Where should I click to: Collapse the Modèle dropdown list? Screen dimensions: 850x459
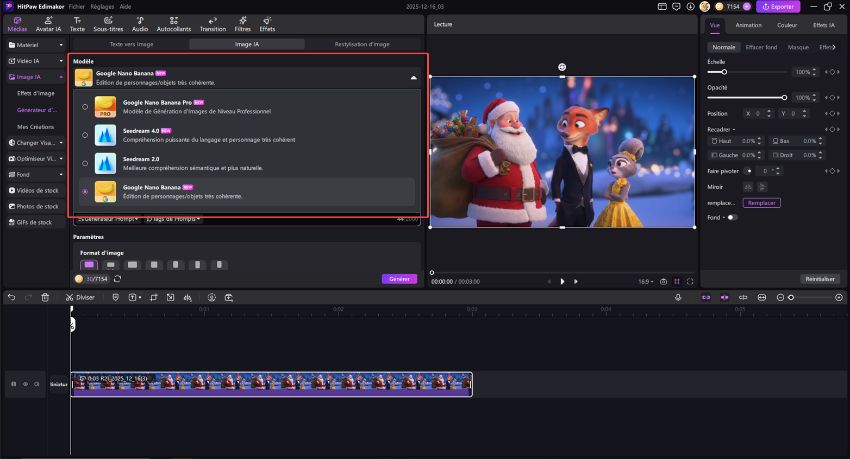(414, 77)
